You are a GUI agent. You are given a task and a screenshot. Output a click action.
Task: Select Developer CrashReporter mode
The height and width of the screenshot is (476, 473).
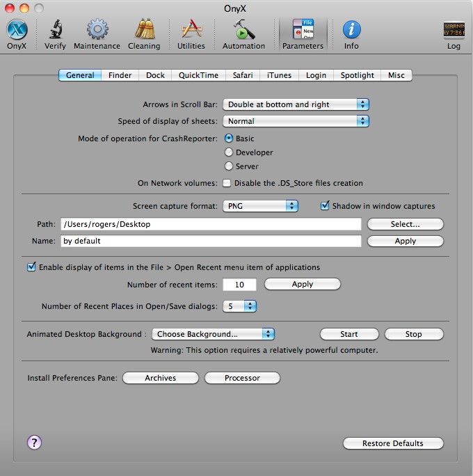click(229, 152)
